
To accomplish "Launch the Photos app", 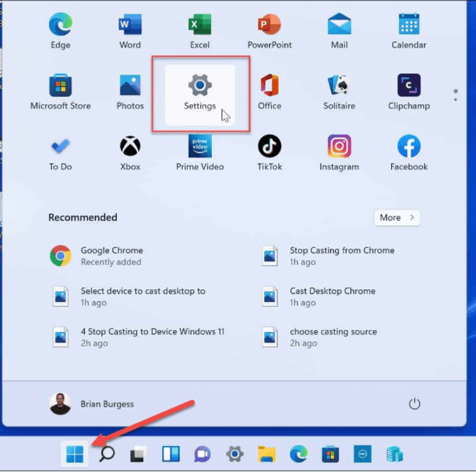I will (130, 92).
